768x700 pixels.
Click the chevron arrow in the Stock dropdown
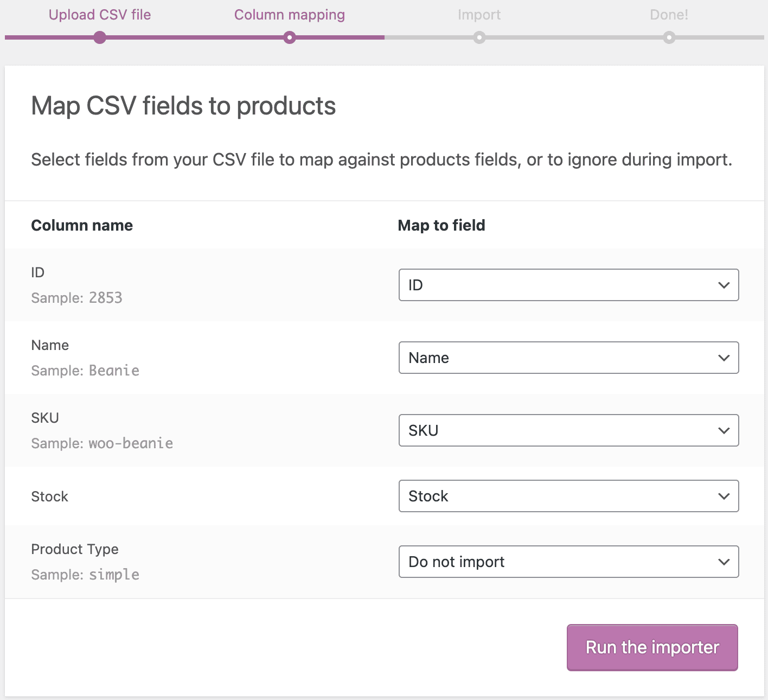coord(724,496)
